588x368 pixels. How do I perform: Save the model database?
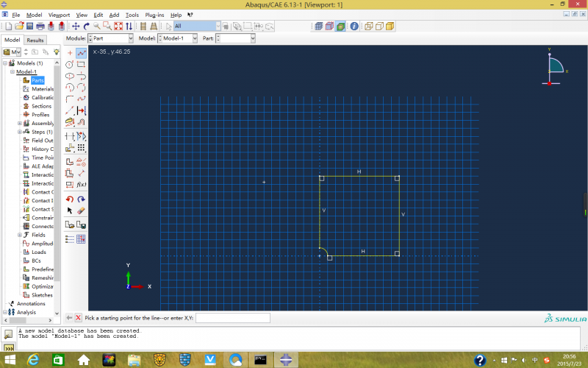click(29, 26)
